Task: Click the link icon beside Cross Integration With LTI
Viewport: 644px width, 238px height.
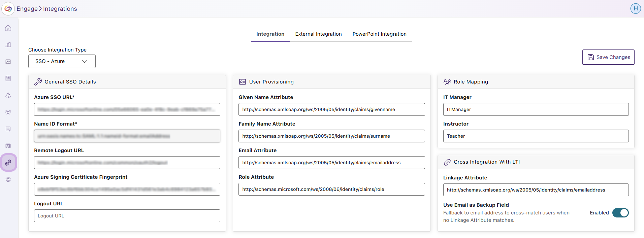Action: point(447,162)
